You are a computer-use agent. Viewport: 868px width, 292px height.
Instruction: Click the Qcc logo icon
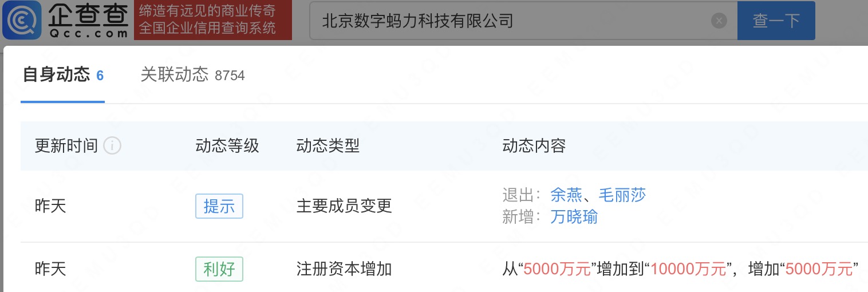(22, 20)
